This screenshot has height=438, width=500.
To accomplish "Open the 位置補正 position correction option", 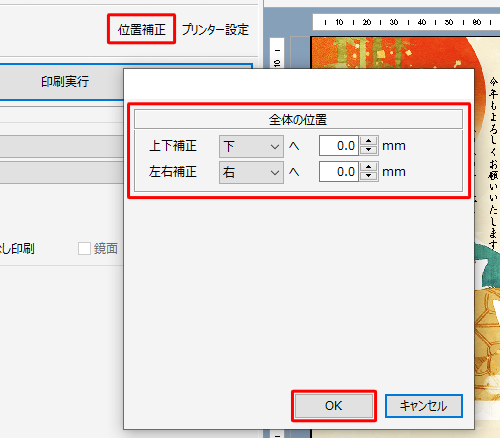I will click(x=141, y=29).
